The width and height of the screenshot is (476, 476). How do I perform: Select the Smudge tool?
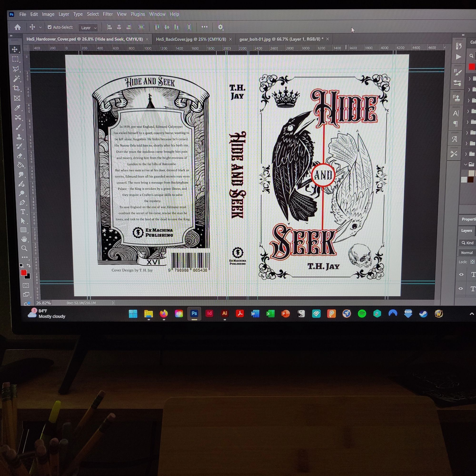click(21, 174)
